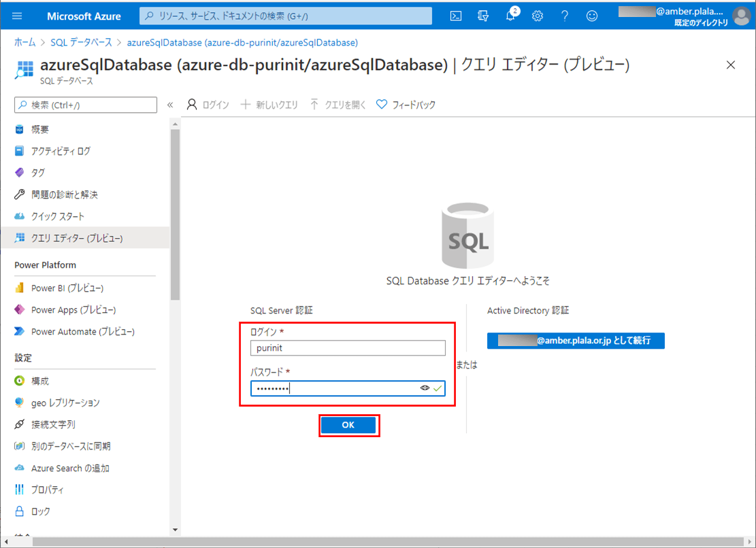This screenshot has width=756, height=548.
Task: Click the sidebar scroll up arrow
Action: (175, 124)
